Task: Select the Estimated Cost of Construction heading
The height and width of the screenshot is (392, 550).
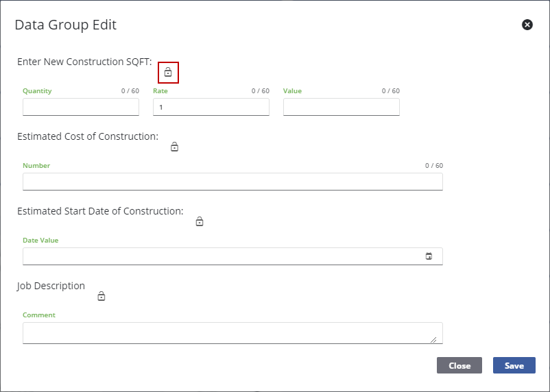Action: tap(88, 136)
